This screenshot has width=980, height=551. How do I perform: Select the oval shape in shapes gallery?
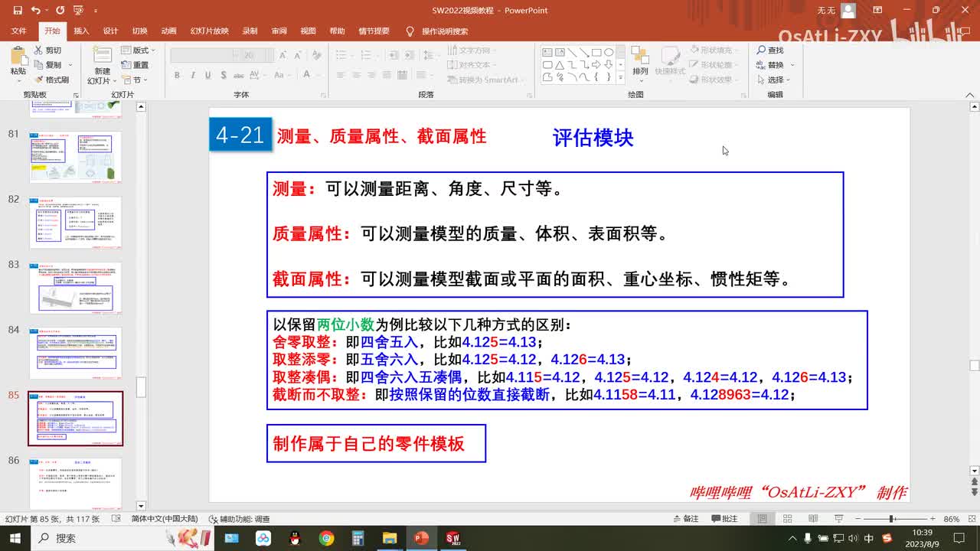click(609, 53)
